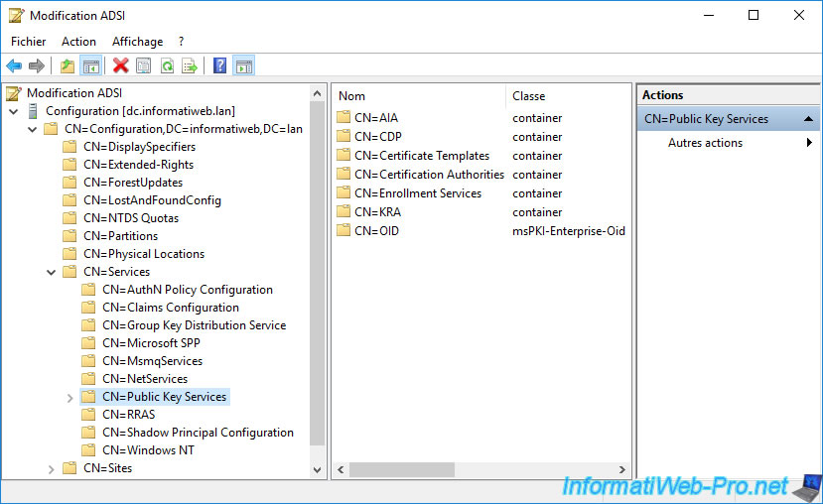Click the Up one level folder icon

(x=67, y=66)
